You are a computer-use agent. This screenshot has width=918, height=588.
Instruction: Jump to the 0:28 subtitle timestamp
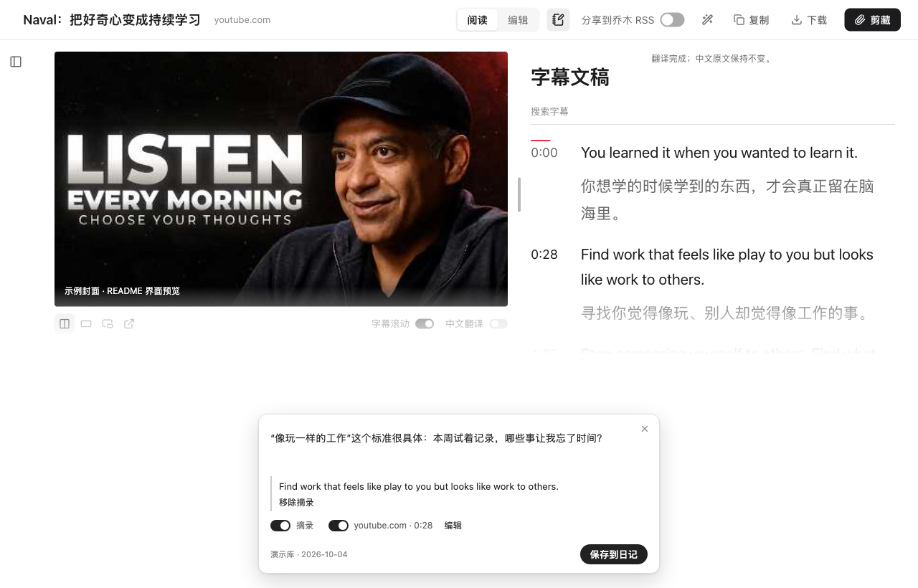point(544,255)
